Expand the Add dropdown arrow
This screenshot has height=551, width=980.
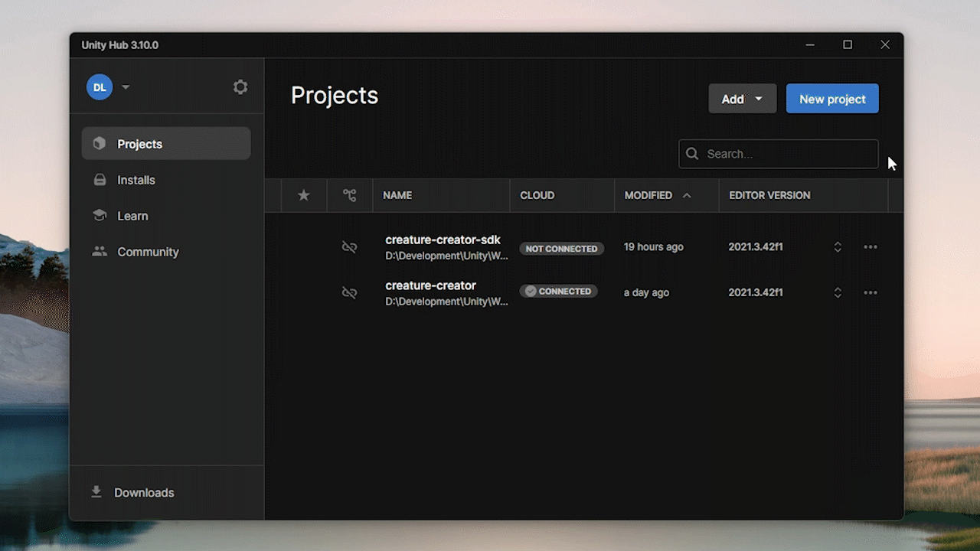point(759,99)
